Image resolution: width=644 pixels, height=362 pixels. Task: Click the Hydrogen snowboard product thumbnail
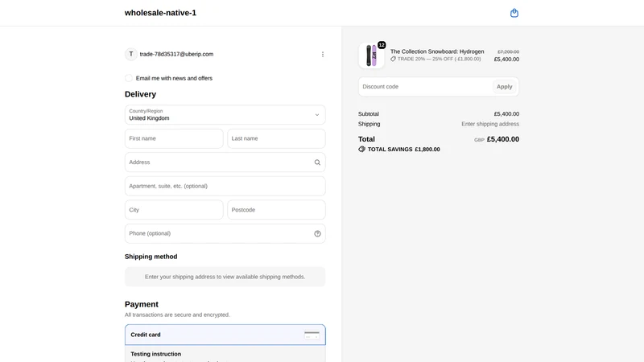(371, 56)
